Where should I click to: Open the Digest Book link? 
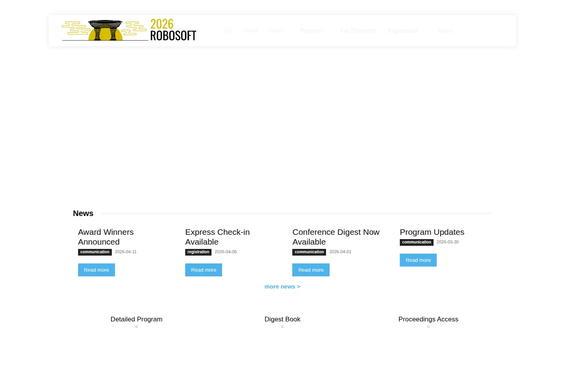click(282, 319)
